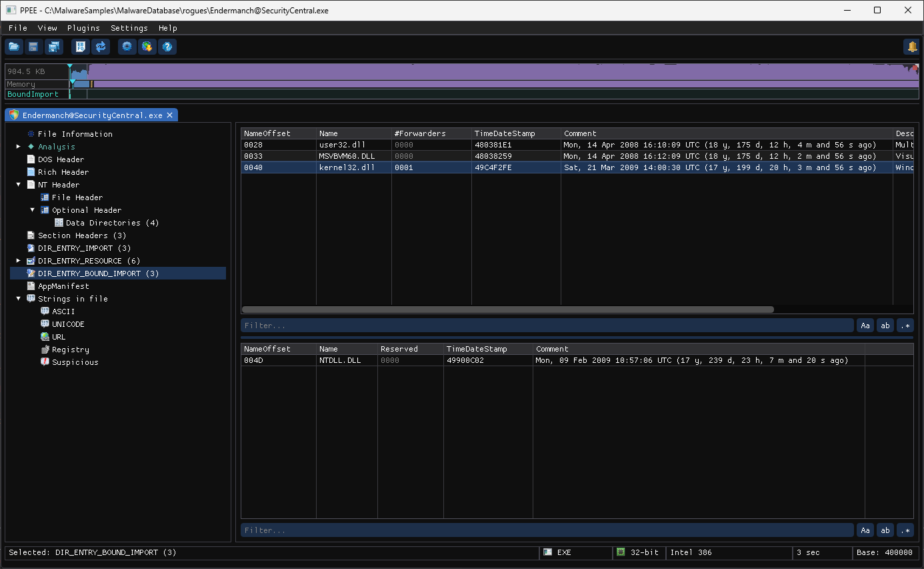Open the Help menu
Screen dimensions: 924x569
pyautogui.click(x=168, y=28)
